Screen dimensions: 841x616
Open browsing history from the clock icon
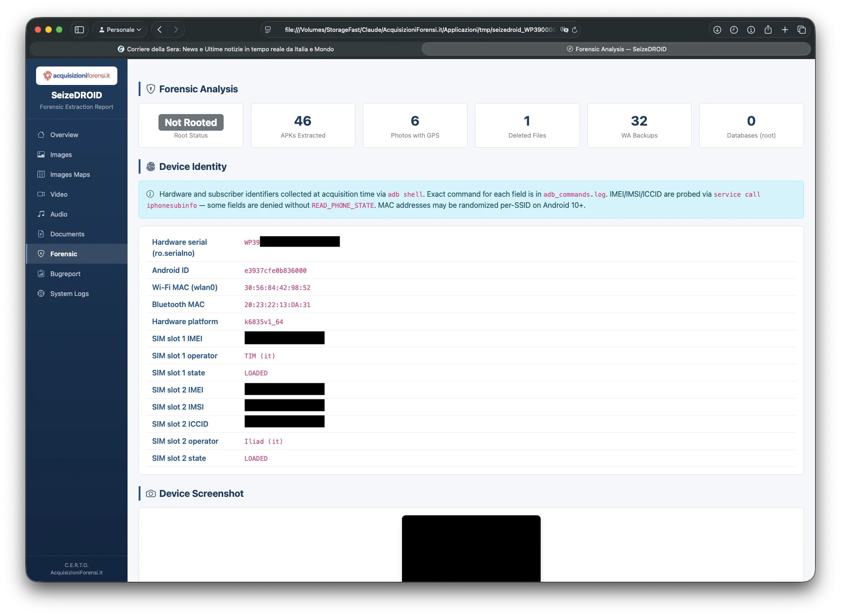pos(734,29)
